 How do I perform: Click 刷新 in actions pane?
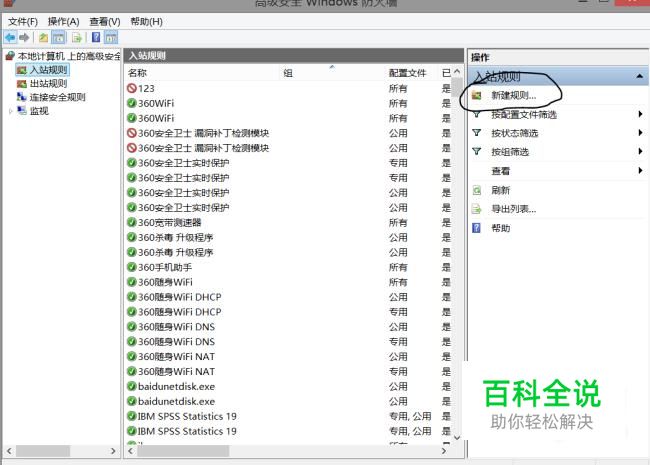tap(501, 190)
